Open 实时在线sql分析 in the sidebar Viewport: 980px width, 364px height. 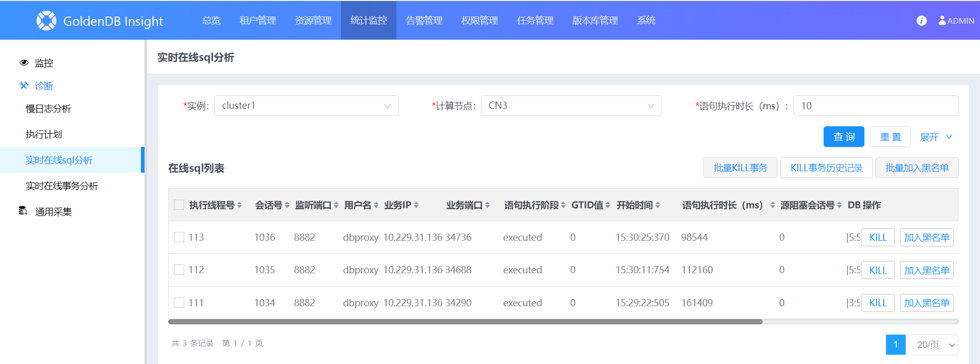coord(72,160)
